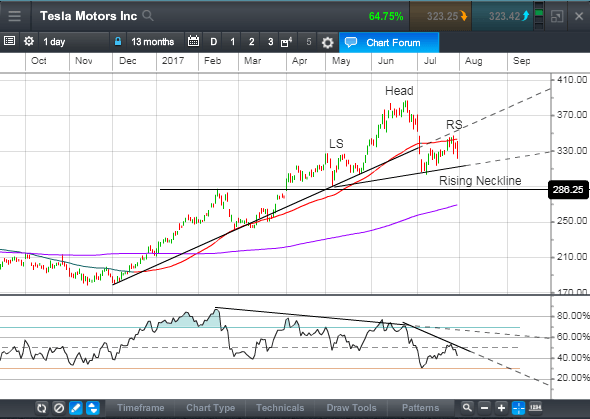Select the save layout 4 icon
This screenshot has width=590, height=419.
[286, 42]
